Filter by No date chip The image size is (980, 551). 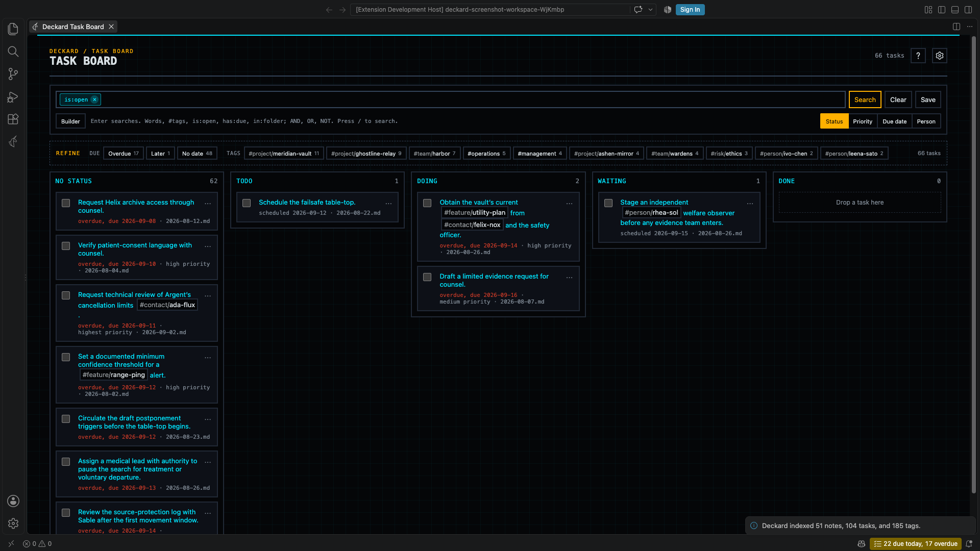197,154
